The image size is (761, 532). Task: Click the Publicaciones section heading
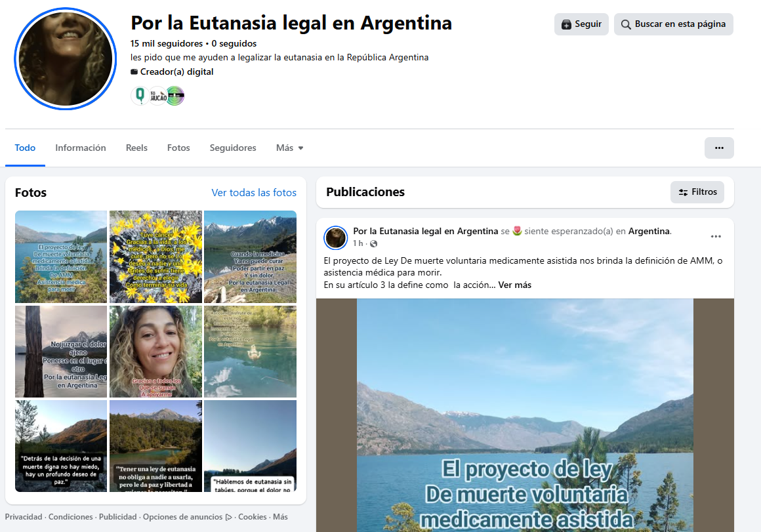click(365, 192)
